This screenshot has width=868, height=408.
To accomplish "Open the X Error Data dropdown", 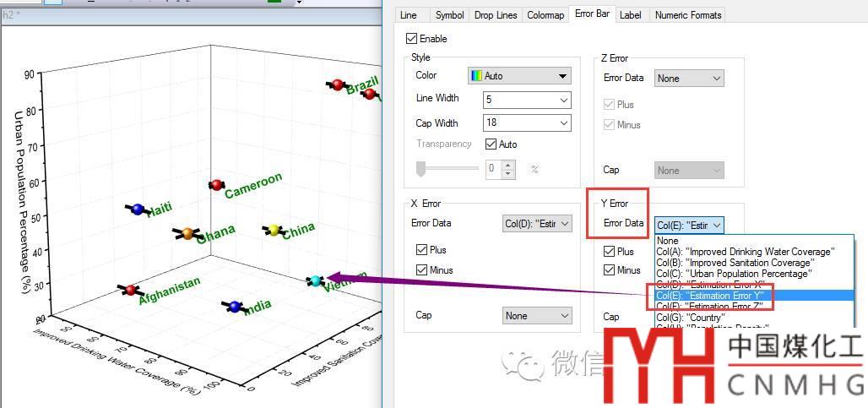I will pos(537,224).
